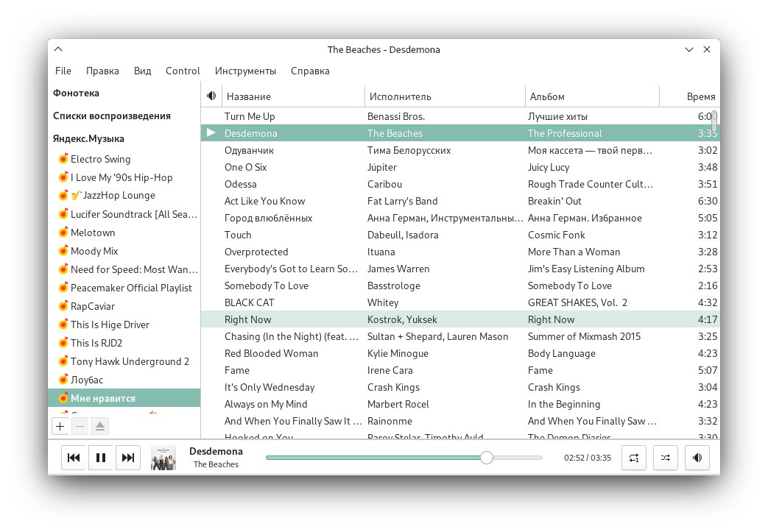This screenshot has width=768, height=532.
Task: Select the track One O Six
Action: pyautogui.click(x=460, y=167)
